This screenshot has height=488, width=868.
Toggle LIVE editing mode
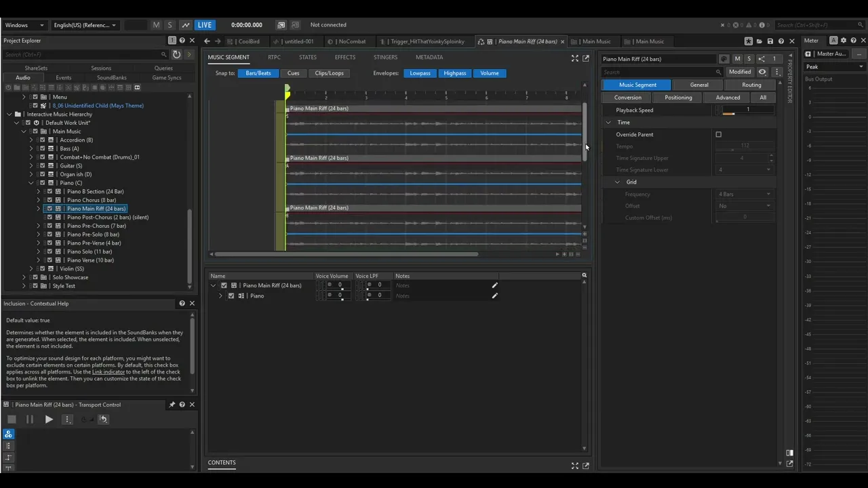point(204,25)
